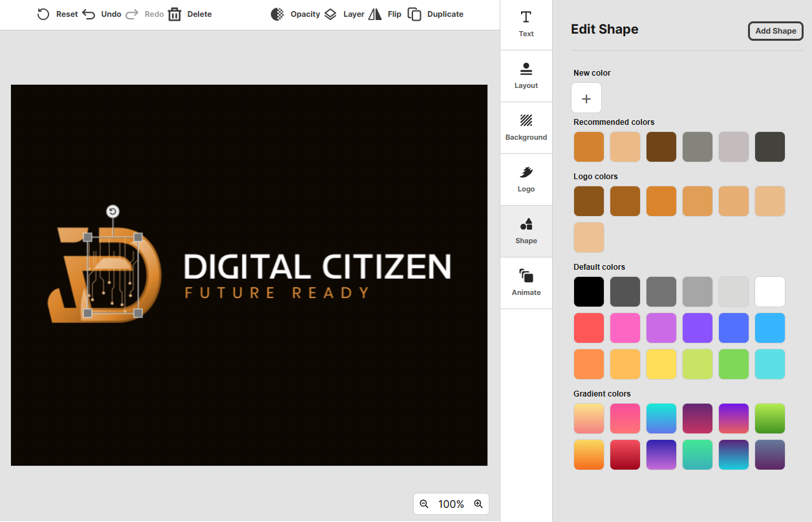Pick the olive gray recommended color
Screen dimensions: 812x522
coord(698,147)
